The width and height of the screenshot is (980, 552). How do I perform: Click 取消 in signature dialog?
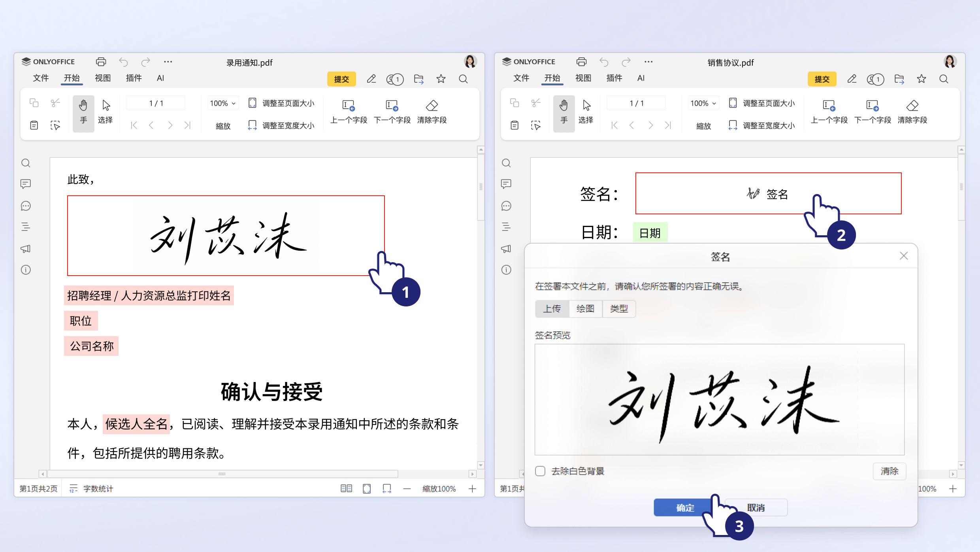[756, 508]
